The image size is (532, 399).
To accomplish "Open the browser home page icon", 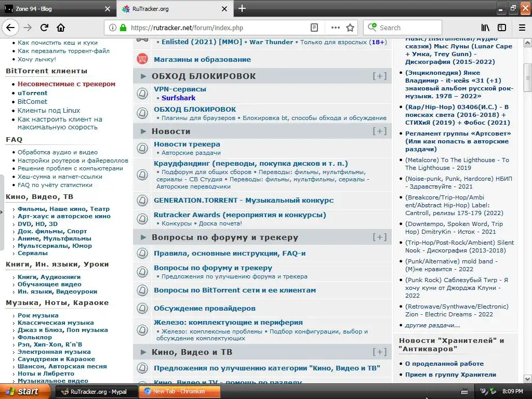I will (x=61, y=28).
